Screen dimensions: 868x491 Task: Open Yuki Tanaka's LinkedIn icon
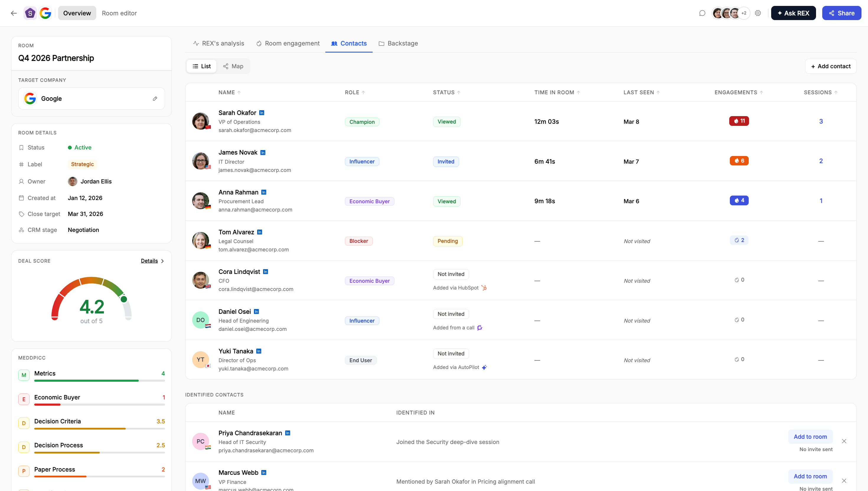(x=259, y=351)
